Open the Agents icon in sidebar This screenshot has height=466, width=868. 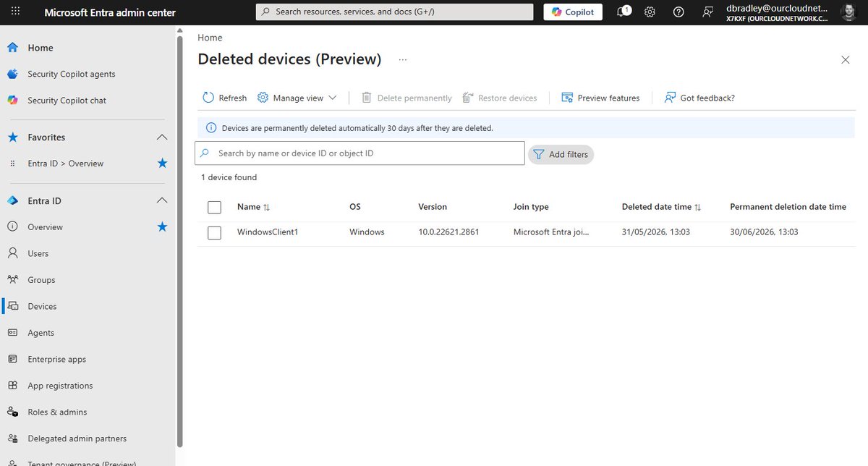coord(12,333)
